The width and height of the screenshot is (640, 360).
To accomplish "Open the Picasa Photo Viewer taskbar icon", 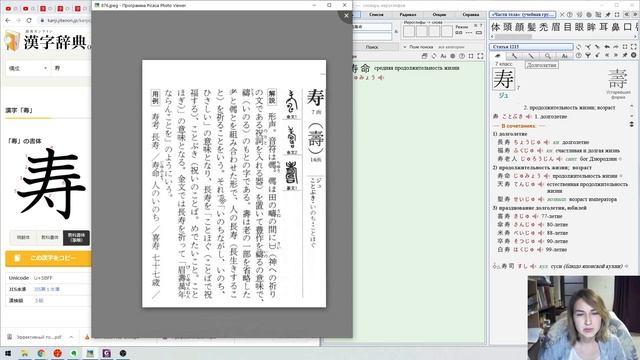I will tap(90, 353).
